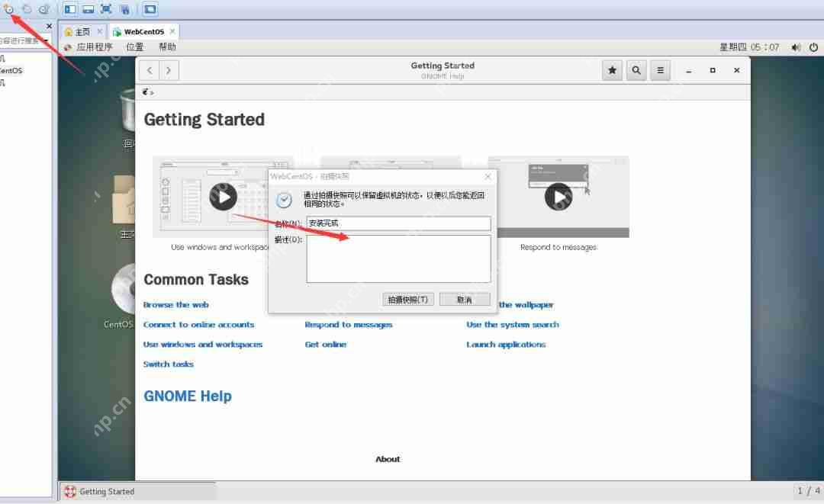
Task: Open the wallpaper link
Action: pyautogui.click(x=526, y=304)
